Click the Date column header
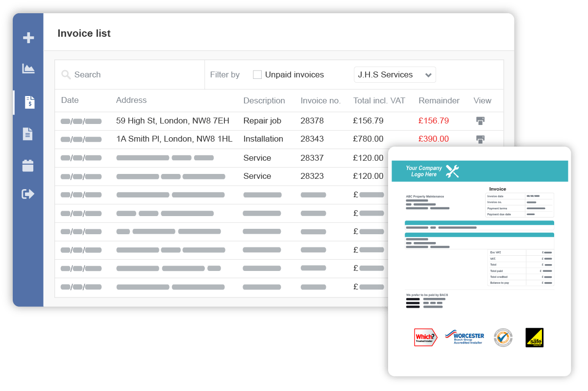588x391 pixels. (x=70, y=100)
